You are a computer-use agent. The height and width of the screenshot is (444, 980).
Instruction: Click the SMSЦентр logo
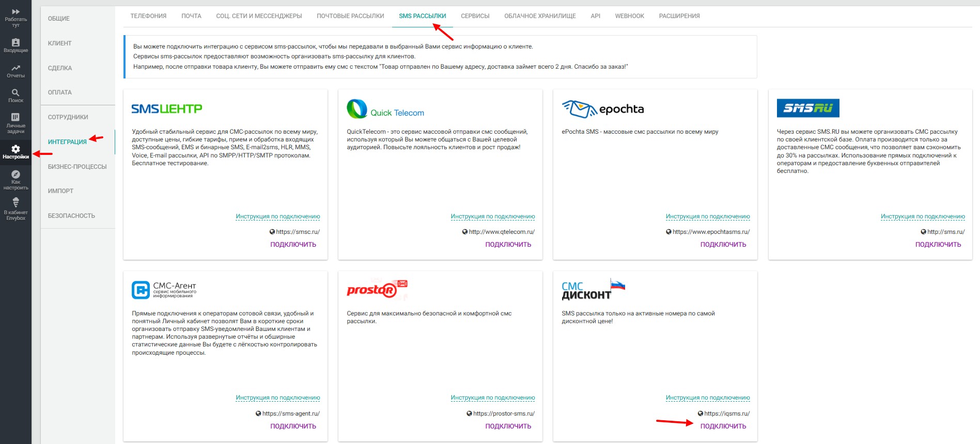[x=166, y=108]
